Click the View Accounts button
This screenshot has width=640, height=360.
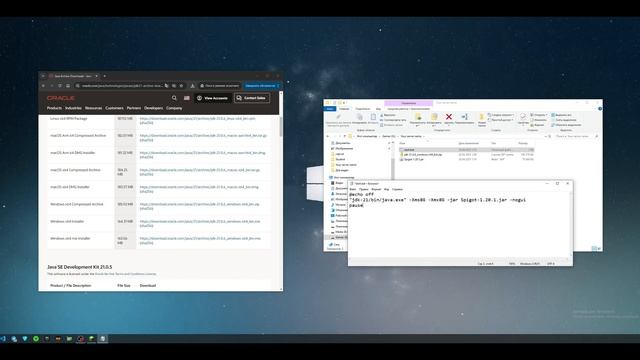[x=212, y=98]
